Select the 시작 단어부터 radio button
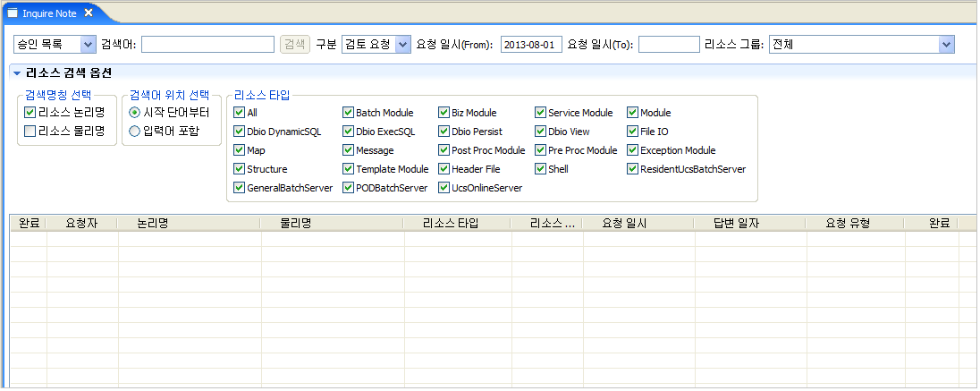Image resolution: width=980 pixels, height=391 pixels. [135, 113]
